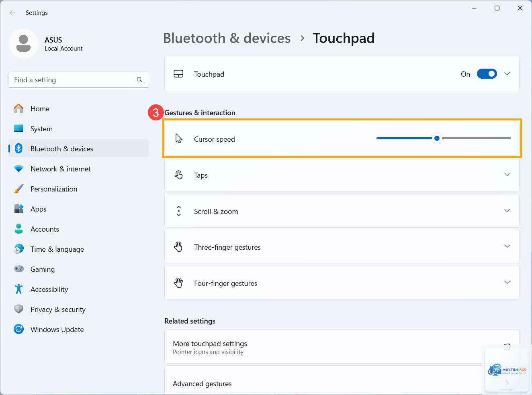
Task: Click the Cursor speed slider thumb
Action: (x=437, y=138)
